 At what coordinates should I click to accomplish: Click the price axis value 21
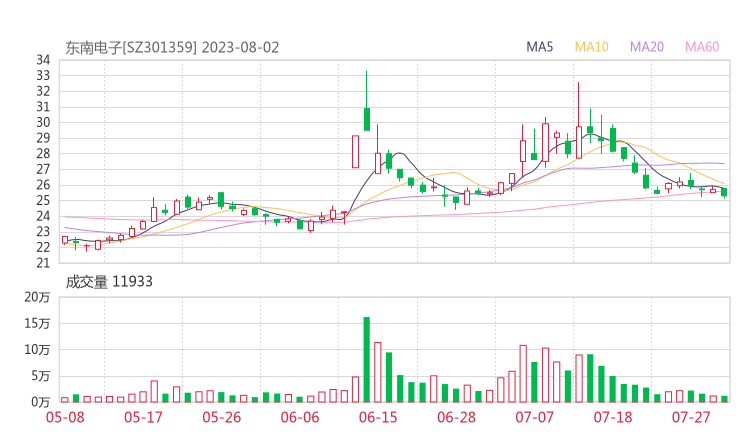pos(43,263)
